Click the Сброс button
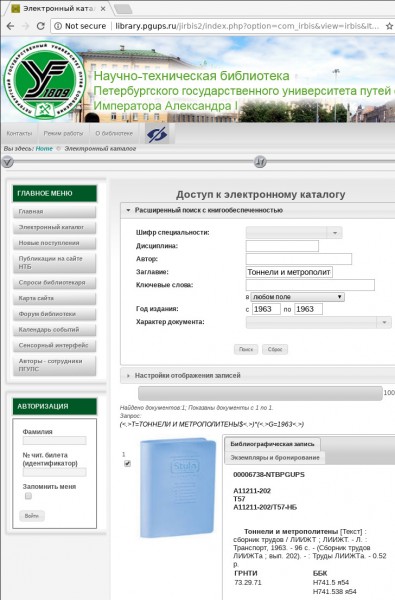Viewport: 395px width, 600px height. 275,349
